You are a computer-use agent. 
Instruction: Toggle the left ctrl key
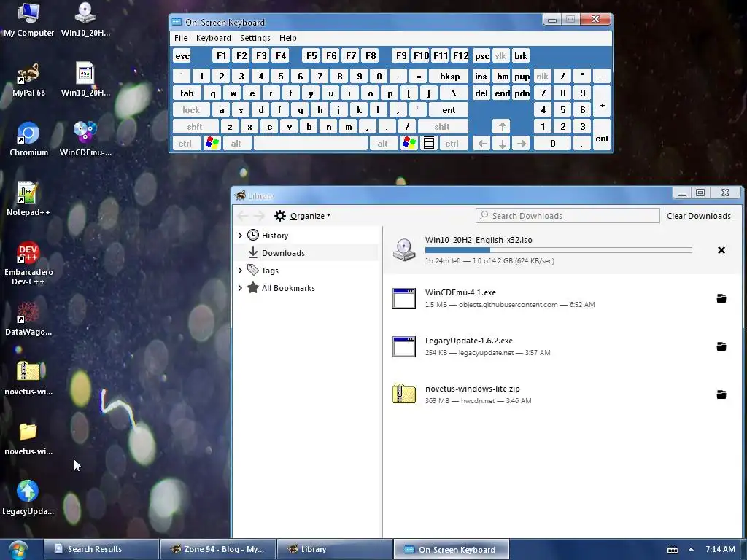click(x=185, y=144)
